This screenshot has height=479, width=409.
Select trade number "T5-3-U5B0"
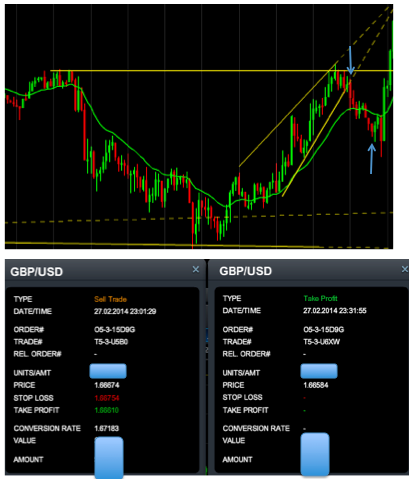pyautogui.click(x=111, y=342)
